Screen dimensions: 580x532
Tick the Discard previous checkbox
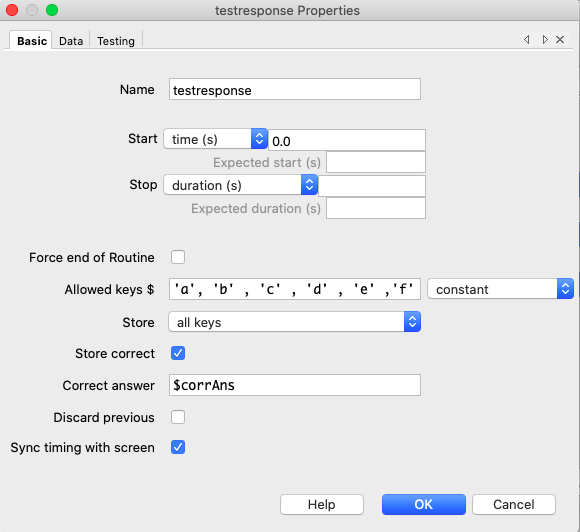click(x=178, y=417)
